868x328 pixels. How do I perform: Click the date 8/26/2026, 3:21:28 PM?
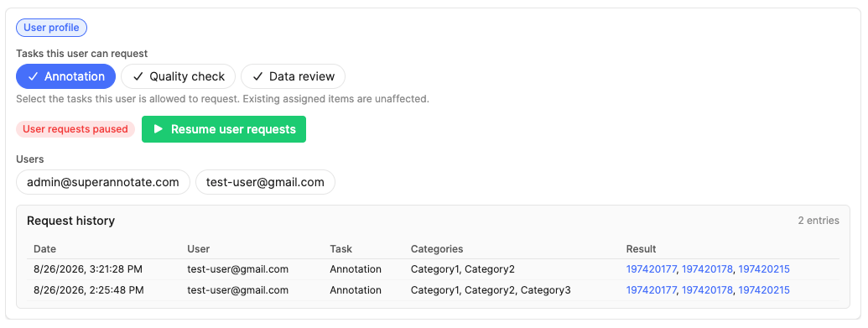(x=88, y=269)
